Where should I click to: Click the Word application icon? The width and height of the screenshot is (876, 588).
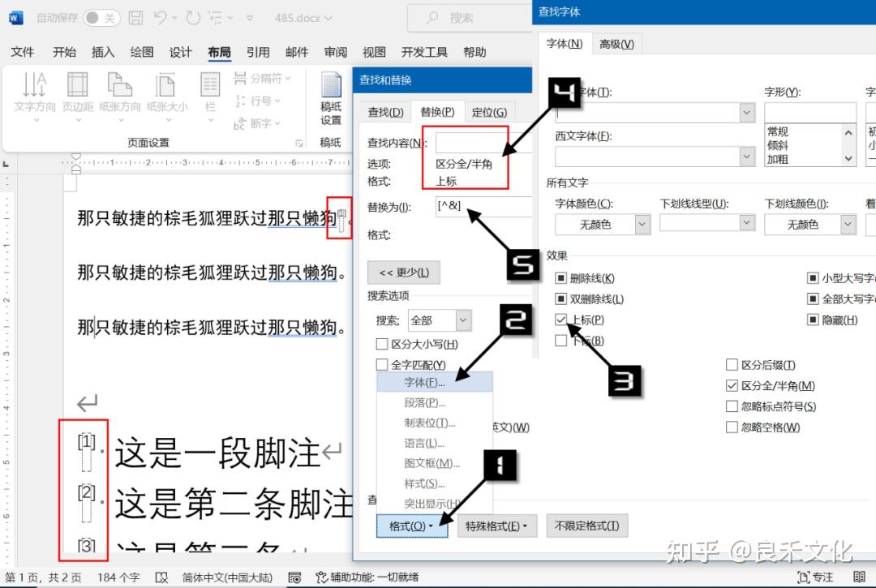pyautogui.click(x=16, y=18)
